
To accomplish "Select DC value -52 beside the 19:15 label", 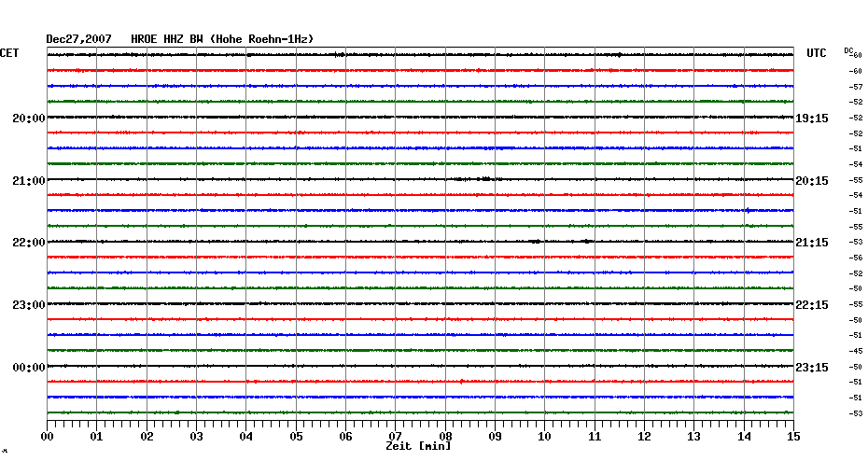I will [x=856, y=118].
